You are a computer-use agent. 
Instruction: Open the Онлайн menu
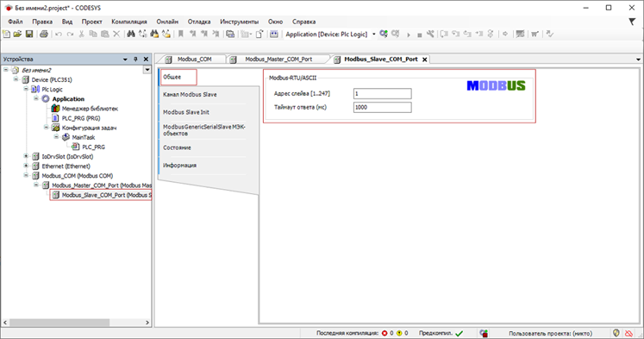[167, 22]
